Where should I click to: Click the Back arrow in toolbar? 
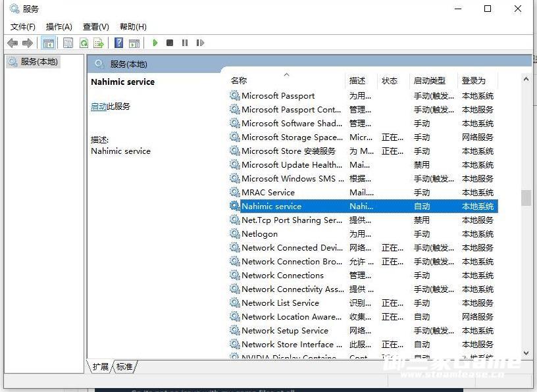(x=12, y=43)
